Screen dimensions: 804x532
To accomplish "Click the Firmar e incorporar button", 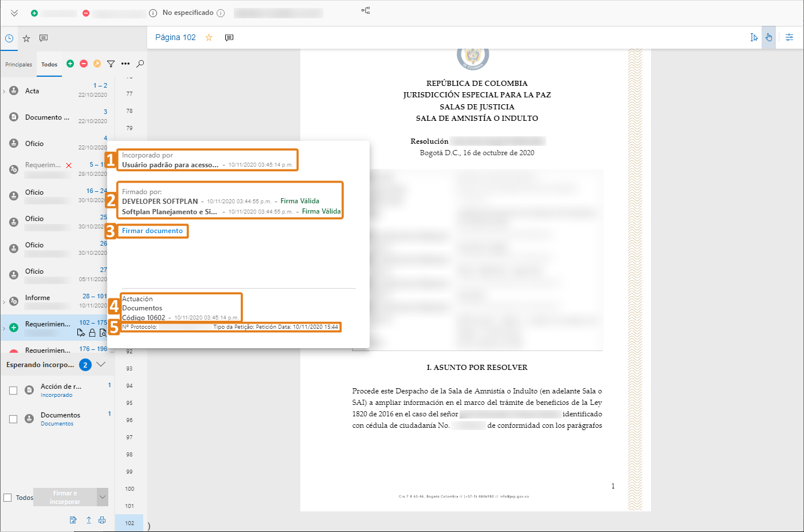I will 65,497.
